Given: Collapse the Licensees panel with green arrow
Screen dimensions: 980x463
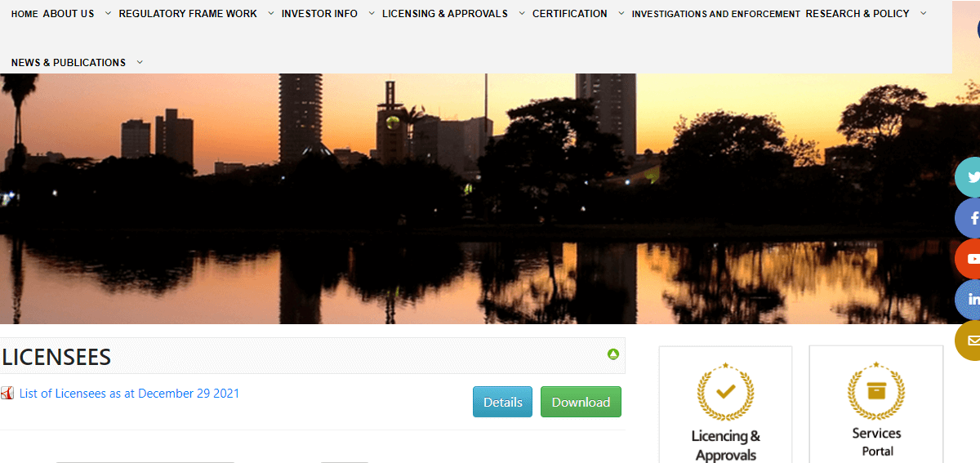Looking at the screenshot, I should point(613,354).
